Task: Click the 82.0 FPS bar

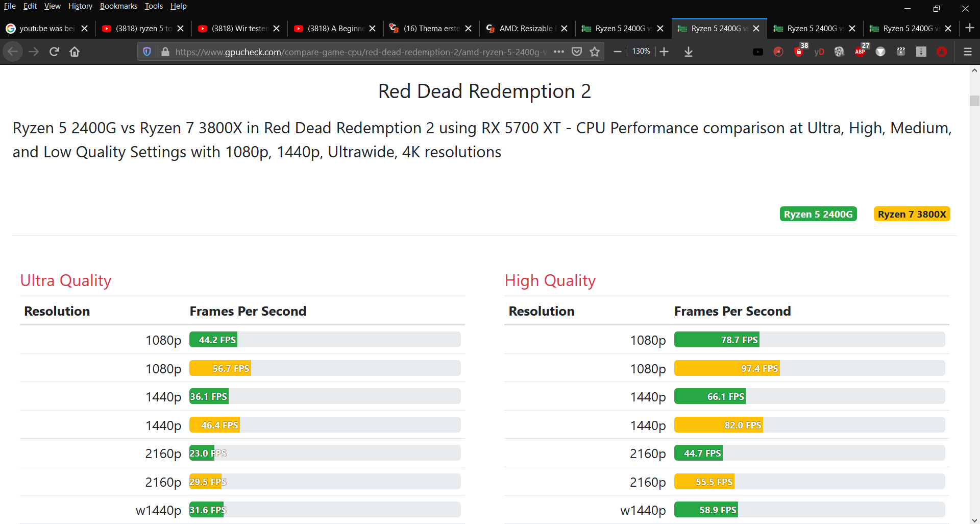Action: click(719, 425)
